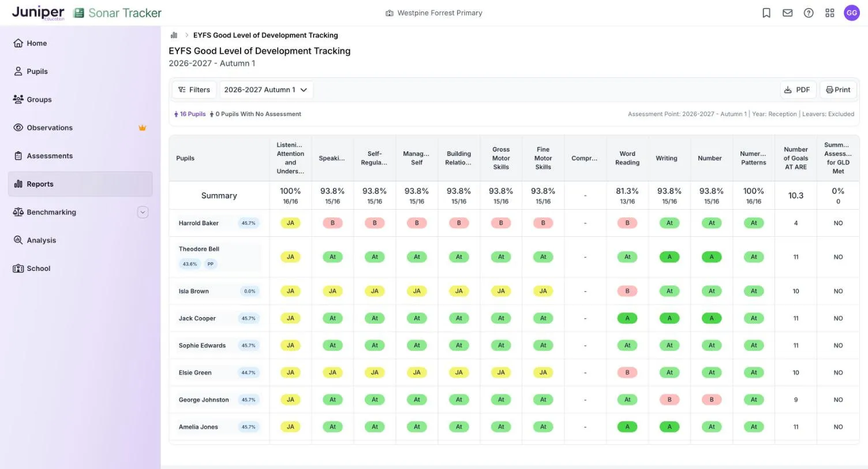Click the Sonar Tracker logo icon

click(x=79, y=13)
